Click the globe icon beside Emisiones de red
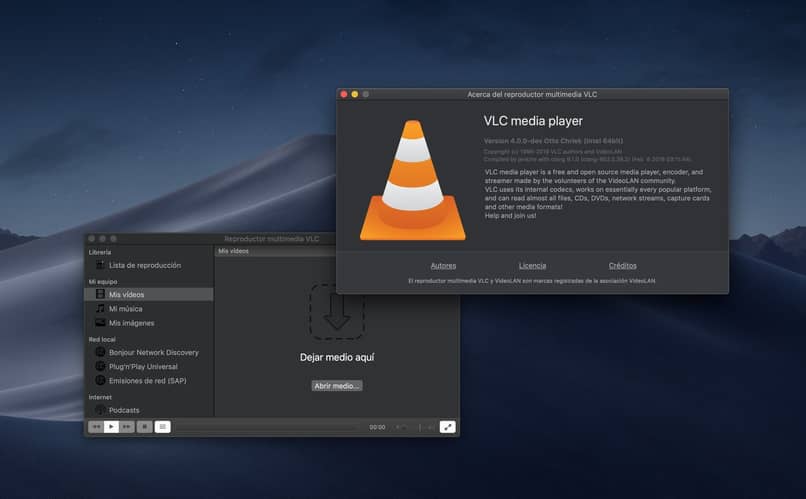 tap(100, 380)
